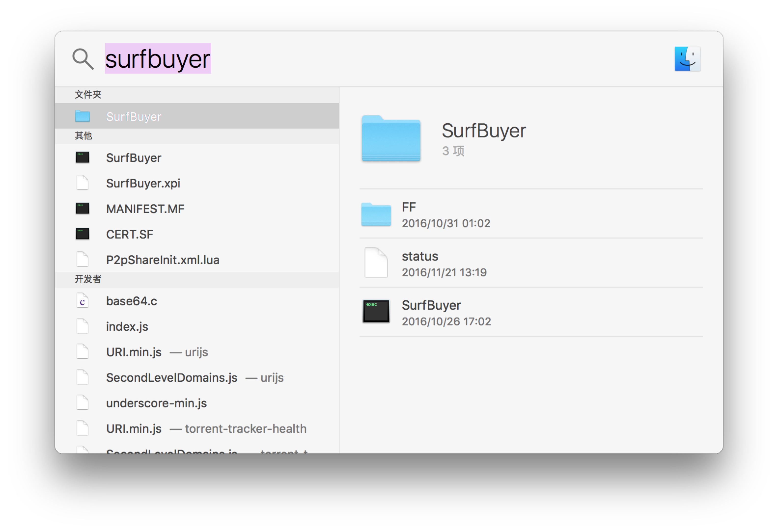Click the magnifying glass search icon
This screenshot has width=778, height=532.
pyautogui.click(x=83, y=59)
